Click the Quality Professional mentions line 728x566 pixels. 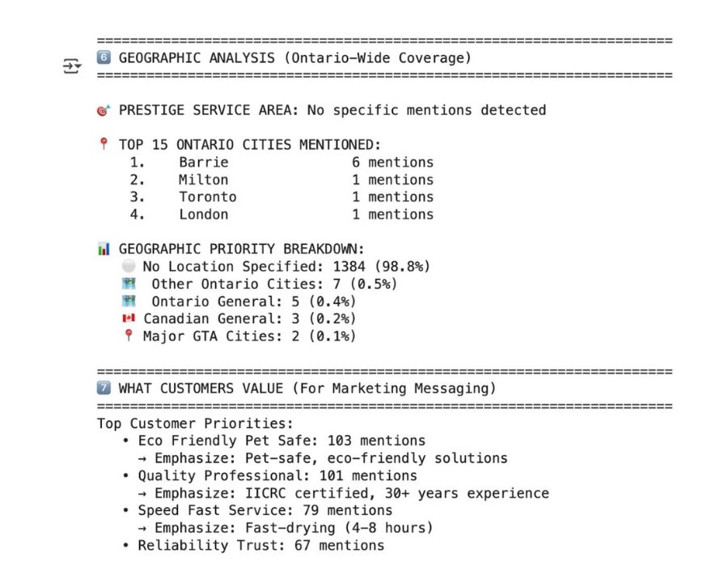(x=277, y=475)
